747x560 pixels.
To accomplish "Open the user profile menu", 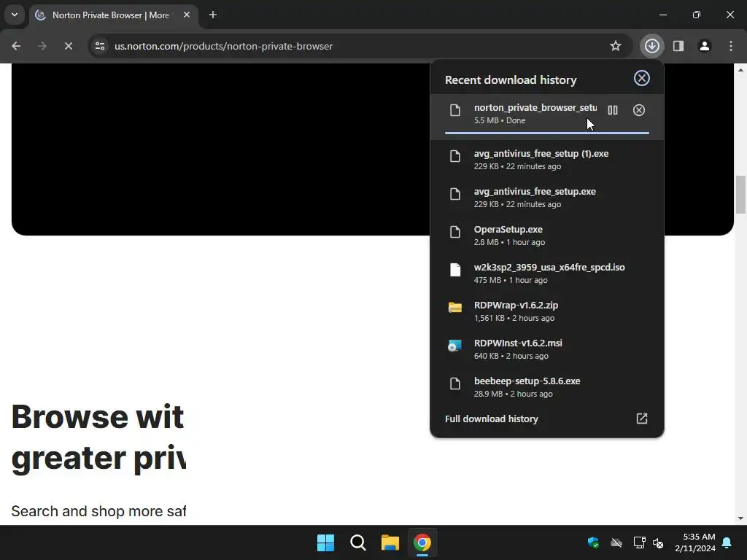I will (705, 46).
